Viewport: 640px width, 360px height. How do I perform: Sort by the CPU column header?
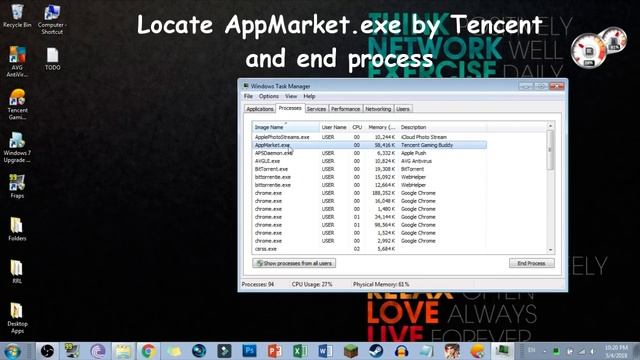tap(357, 127)
